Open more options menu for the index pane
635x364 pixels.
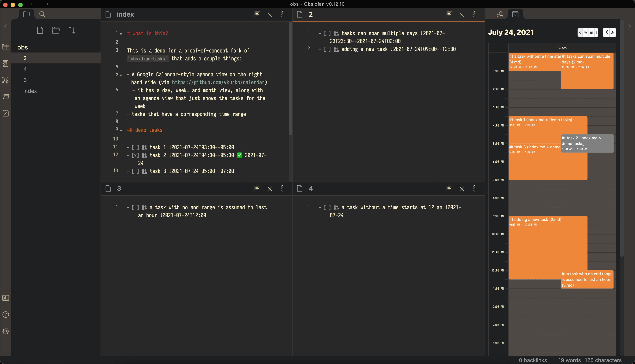coord(283,14)
